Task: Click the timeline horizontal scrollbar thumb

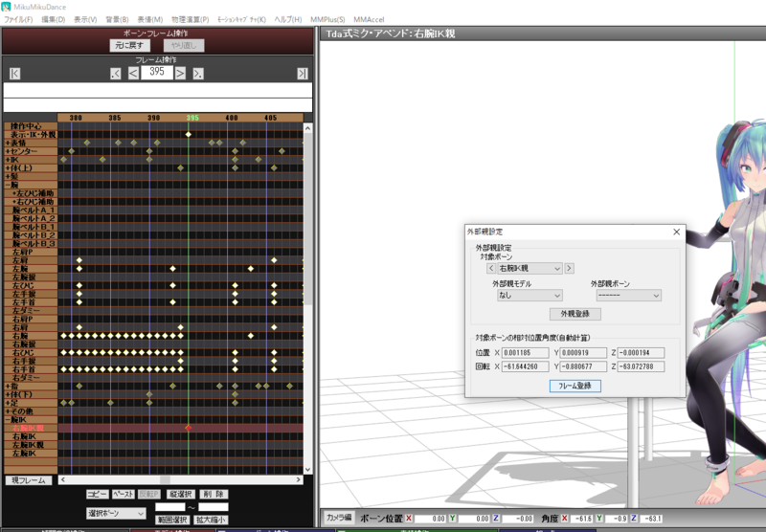Action: tap(165, 480)
